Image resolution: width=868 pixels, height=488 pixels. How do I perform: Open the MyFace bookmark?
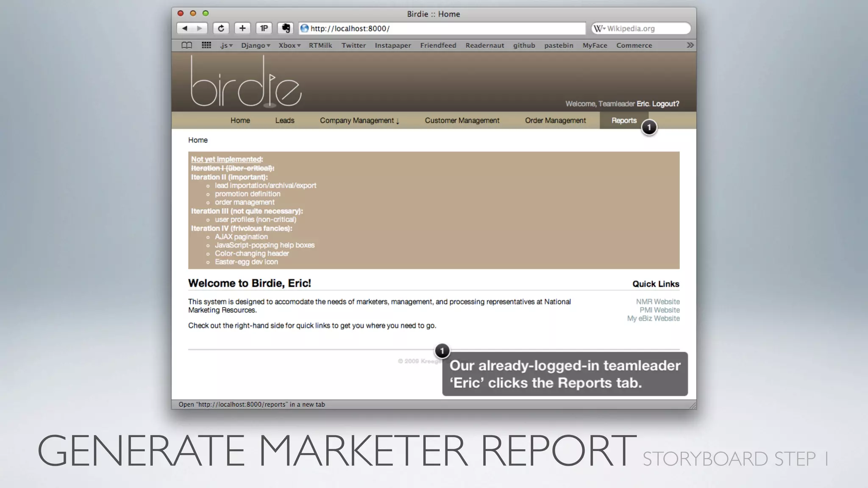(x=595, y=45)
